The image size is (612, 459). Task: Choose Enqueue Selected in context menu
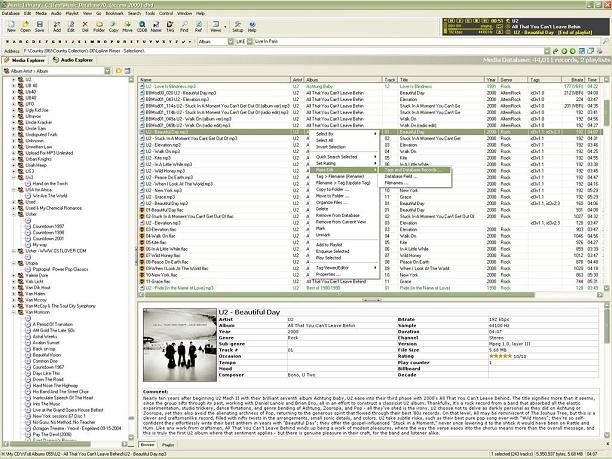click(x=344, y=251)
